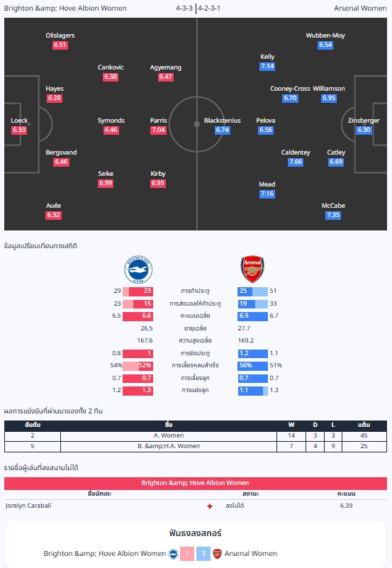Viewport: 392px width, 568px height.
Task: Select goalkeeper Zinsberger on the pitch
Action: tap(364, 121)
